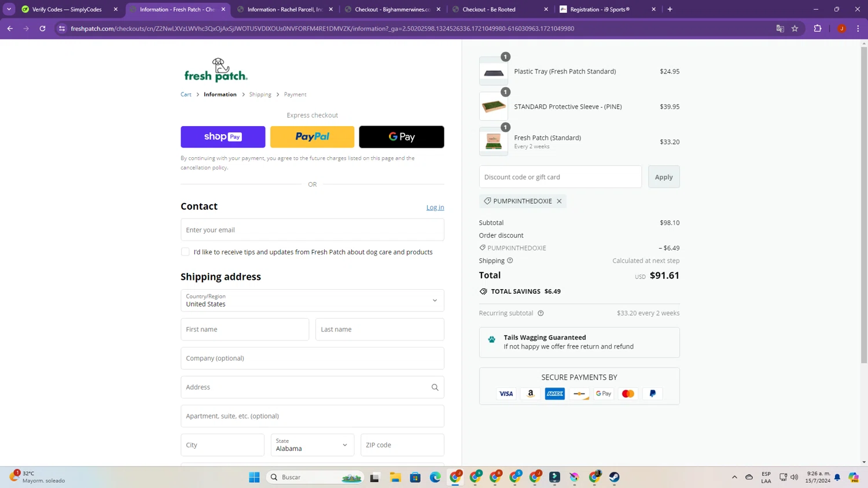Click the Address field search icon
The height and width of the screenshot is (488, 868).
(x=435, y=387)
